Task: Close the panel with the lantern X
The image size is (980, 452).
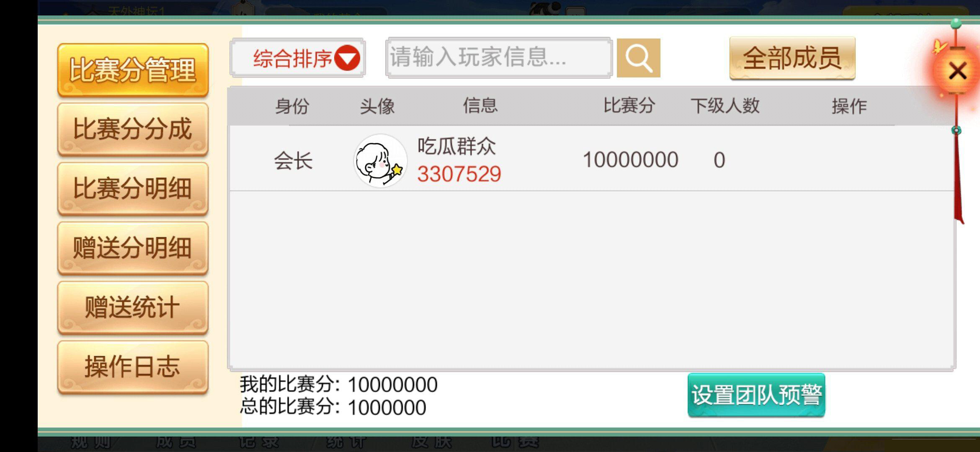Action: (x=957, y=71)
